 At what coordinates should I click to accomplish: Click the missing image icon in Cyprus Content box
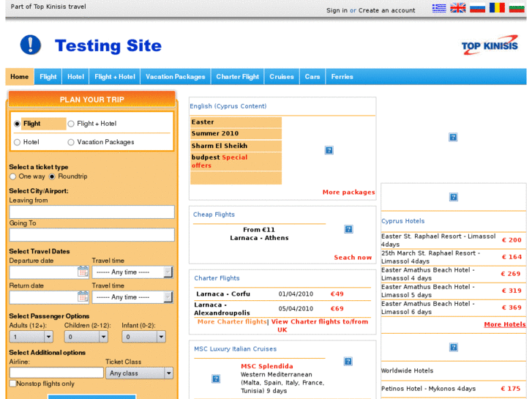[329, 150]
